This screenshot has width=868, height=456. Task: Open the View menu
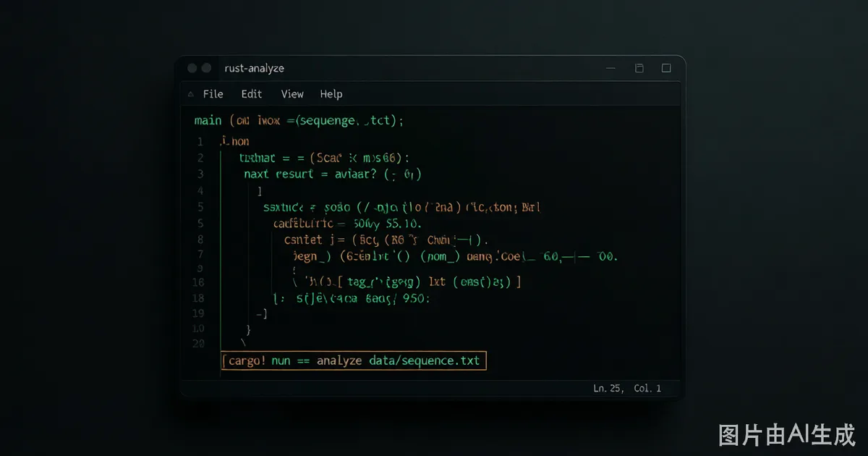[x=292, y=94]
